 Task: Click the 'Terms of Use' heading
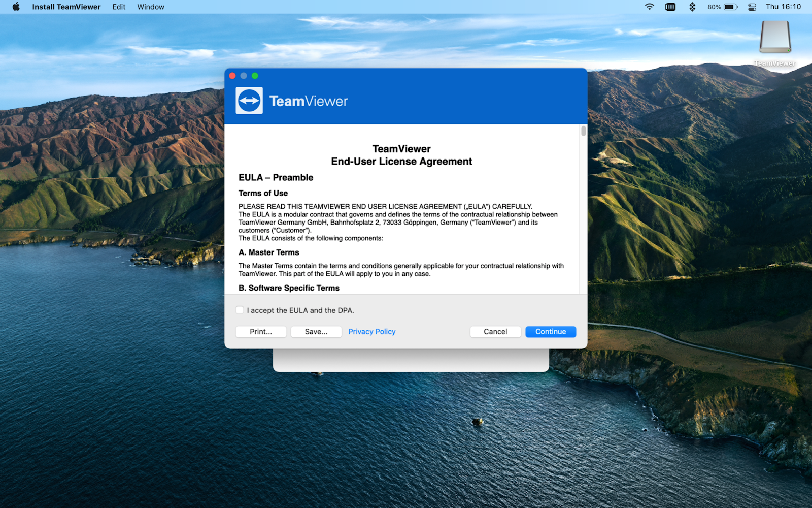coord(263,193)
